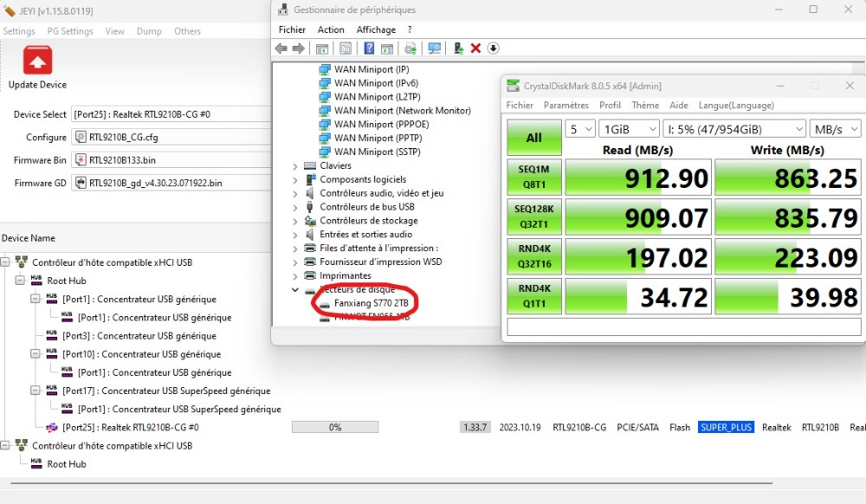
Task: Click the green All benchmark button
Action: pyautogui.click(x=533, y=137)
